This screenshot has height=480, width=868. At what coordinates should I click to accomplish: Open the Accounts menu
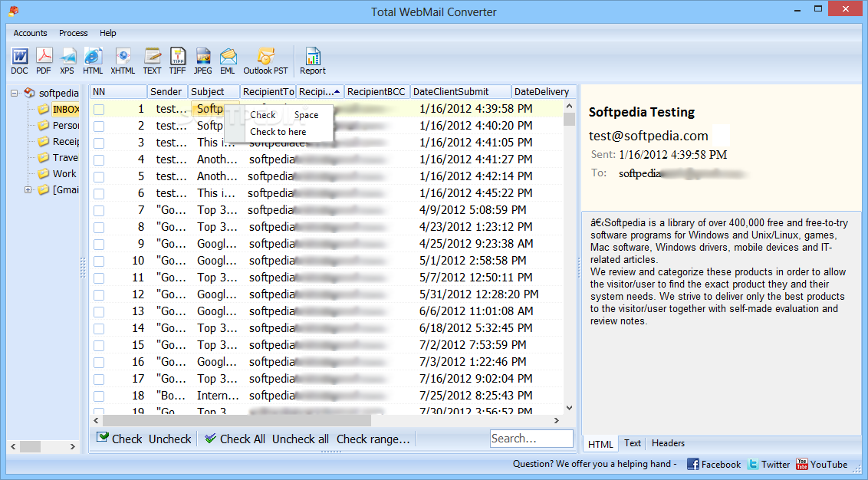click(31, 33)
